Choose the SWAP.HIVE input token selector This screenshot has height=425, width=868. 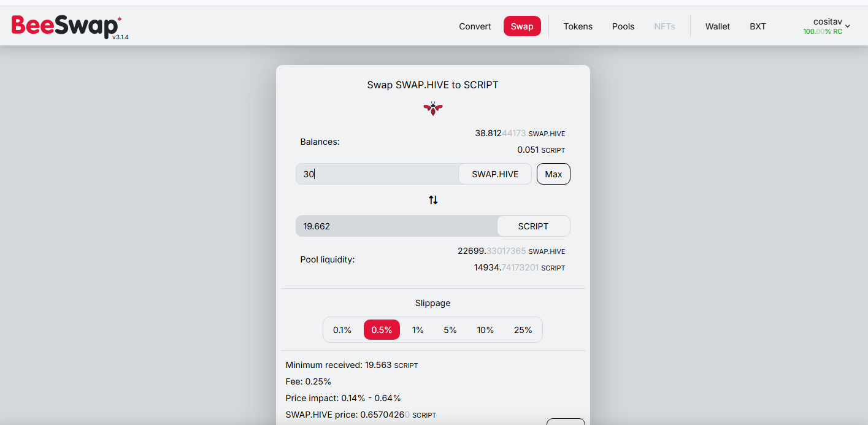(495, 174)
